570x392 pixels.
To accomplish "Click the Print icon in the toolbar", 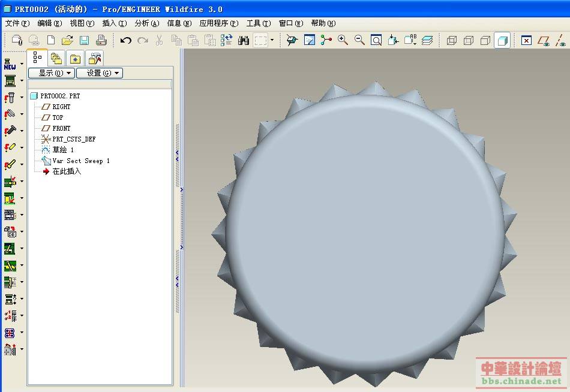I will click(101, 40).
